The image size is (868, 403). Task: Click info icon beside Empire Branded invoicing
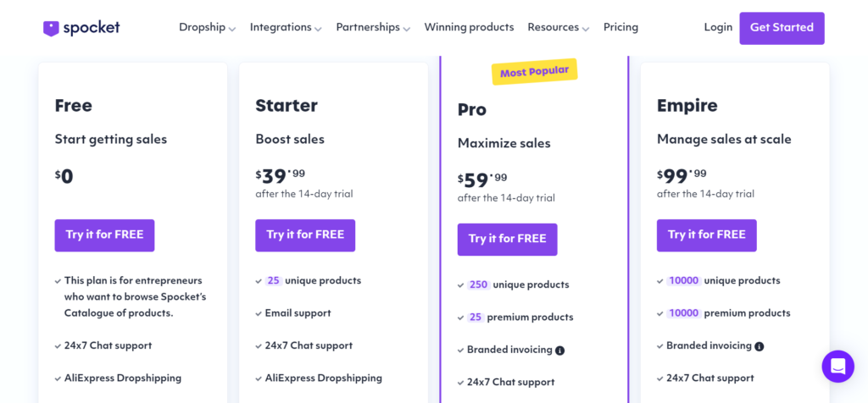(x=759, y=346)
